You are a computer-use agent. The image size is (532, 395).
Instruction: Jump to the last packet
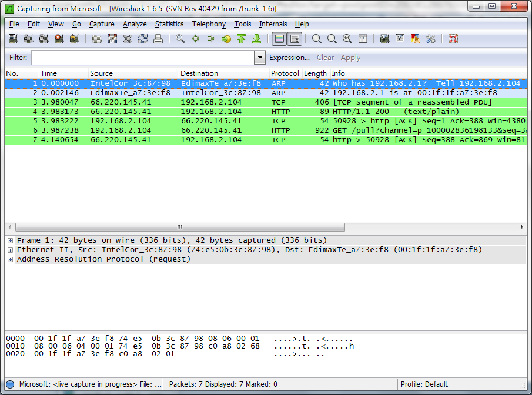pos(256,39)
